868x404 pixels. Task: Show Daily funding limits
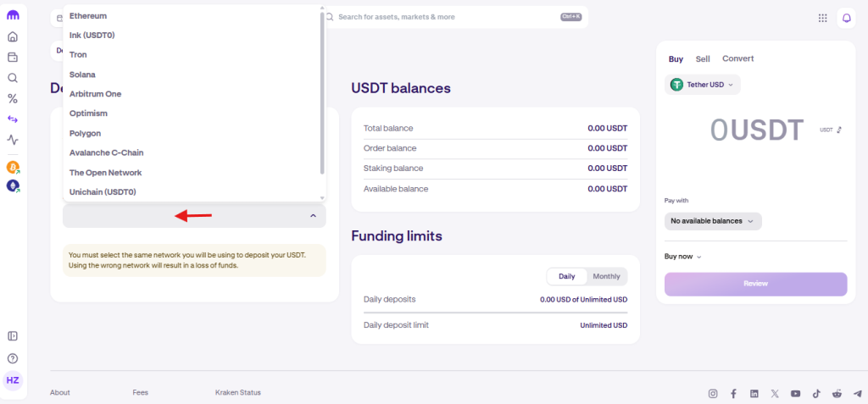[x=567, y=276]
